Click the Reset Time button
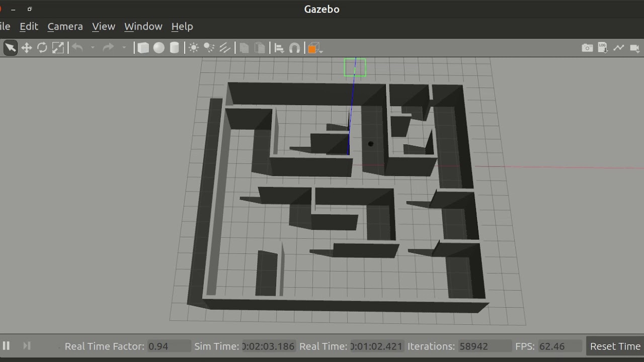Viewport: 644px width, 362px height. 615,346
